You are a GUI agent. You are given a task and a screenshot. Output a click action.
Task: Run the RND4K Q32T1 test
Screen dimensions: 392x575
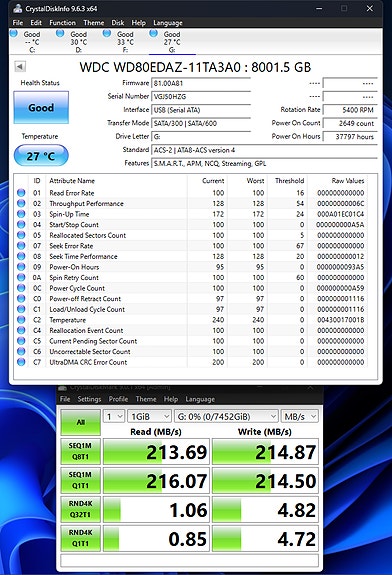pyautogui.click(x=80, y=509)
